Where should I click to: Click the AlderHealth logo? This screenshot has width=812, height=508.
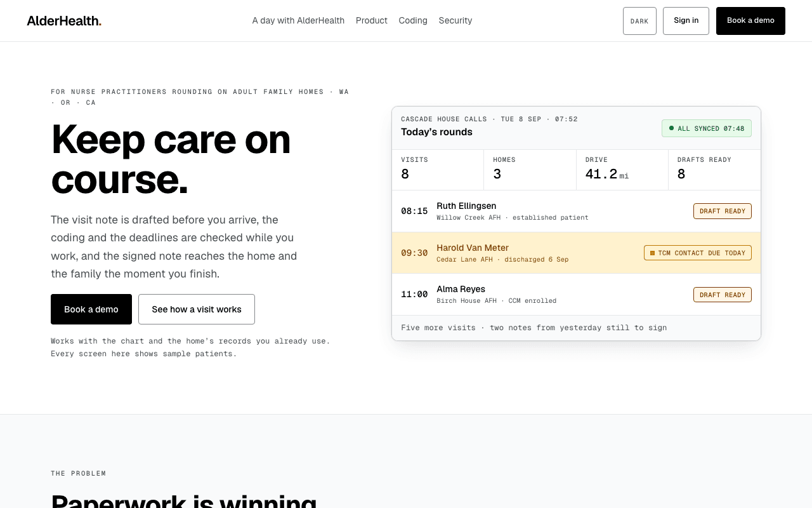click(64, 21)
